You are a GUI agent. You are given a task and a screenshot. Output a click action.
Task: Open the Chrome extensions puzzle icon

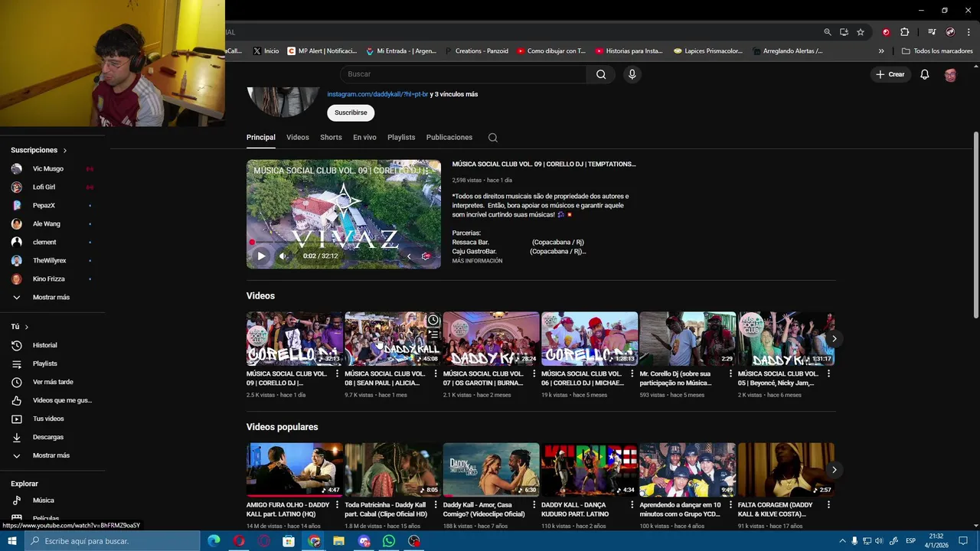[904, 32]
